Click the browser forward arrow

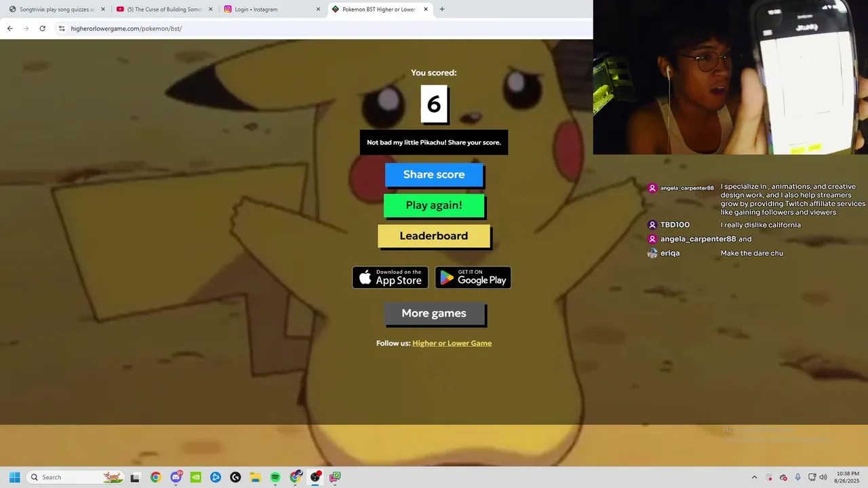pyautogui.click(x=26, y=28)
